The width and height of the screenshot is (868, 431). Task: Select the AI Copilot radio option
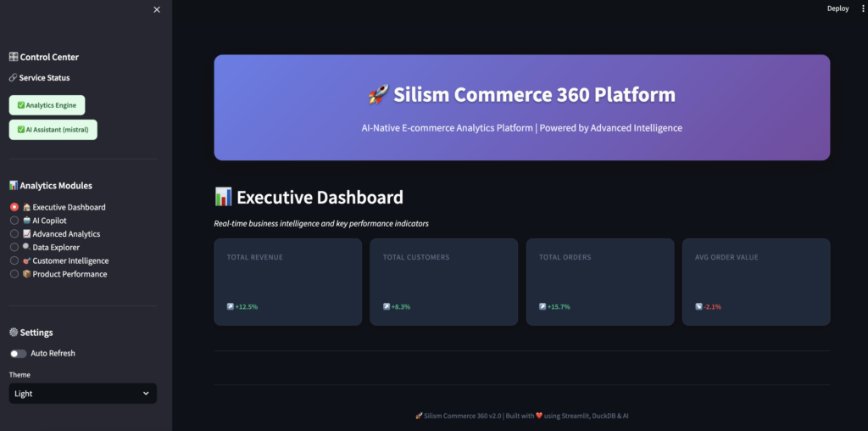click(x=14, y=221)
